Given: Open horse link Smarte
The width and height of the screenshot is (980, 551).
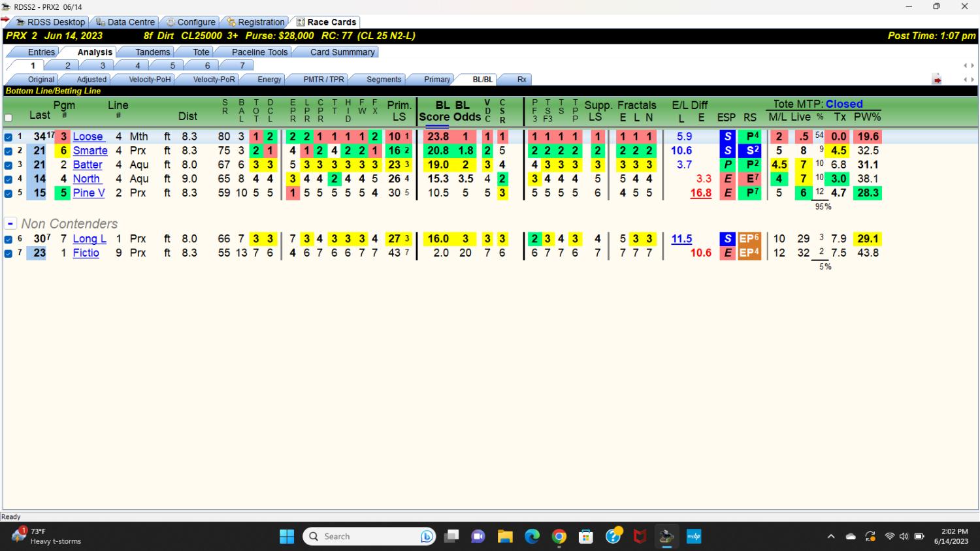Looking at the screenshot, I should tap(90, 150).
